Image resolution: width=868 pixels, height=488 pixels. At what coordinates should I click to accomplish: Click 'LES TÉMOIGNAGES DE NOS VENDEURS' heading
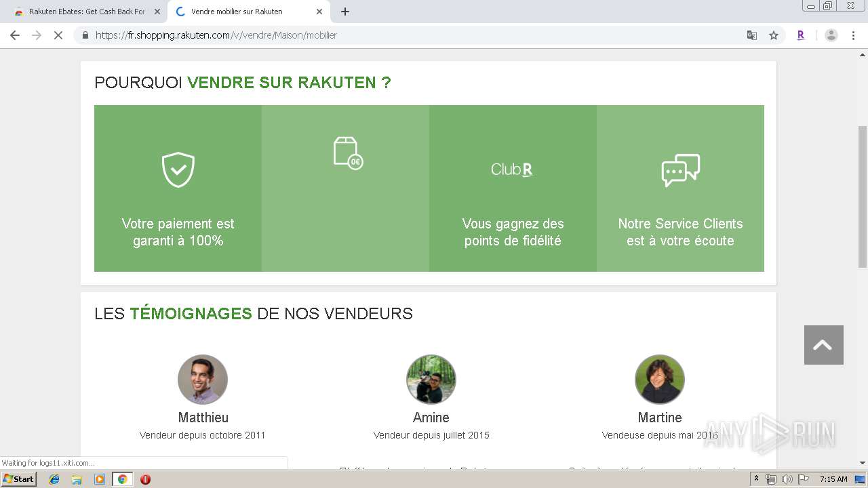254,314
